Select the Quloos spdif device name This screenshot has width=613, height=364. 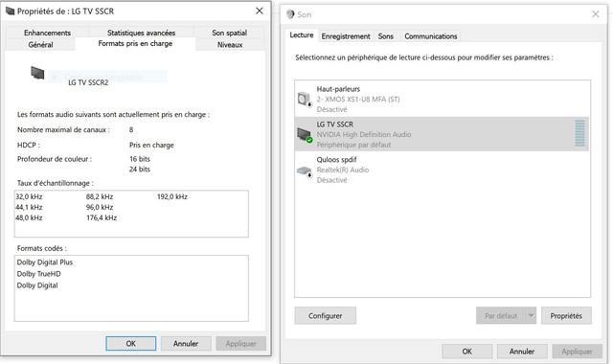pos(336,160)
